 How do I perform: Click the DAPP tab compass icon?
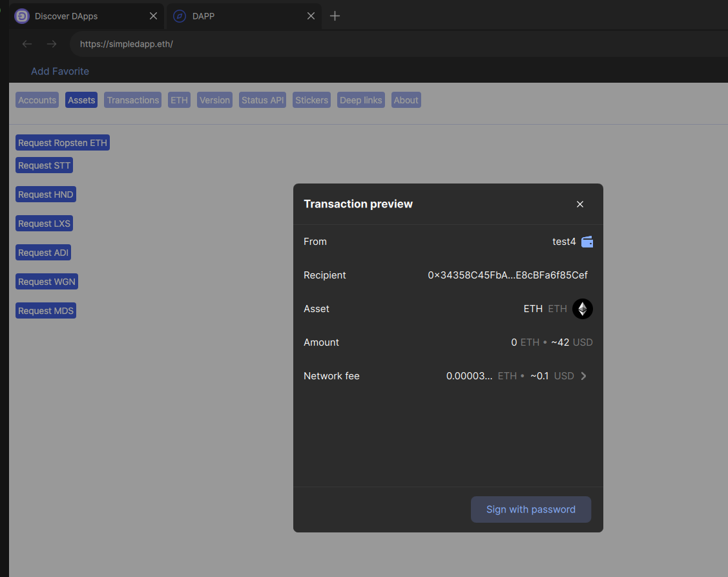tap(180, 16)
